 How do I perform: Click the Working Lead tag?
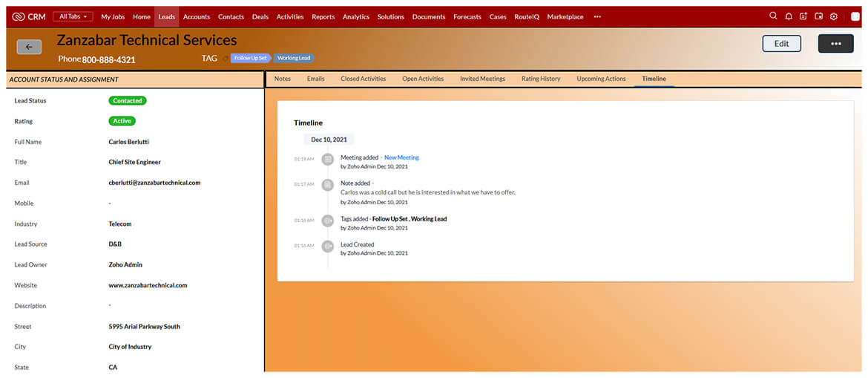point(294,58)
